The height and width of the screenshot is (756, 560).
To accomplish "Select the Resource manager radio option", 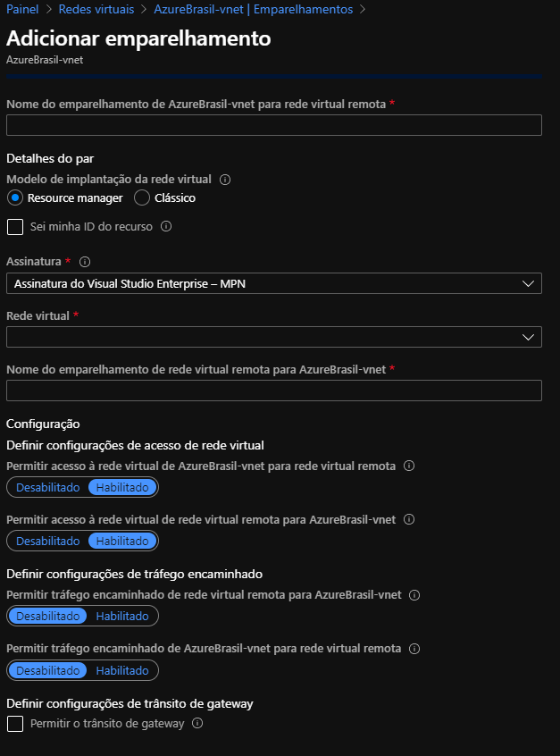I will click(x=15, y=197).
